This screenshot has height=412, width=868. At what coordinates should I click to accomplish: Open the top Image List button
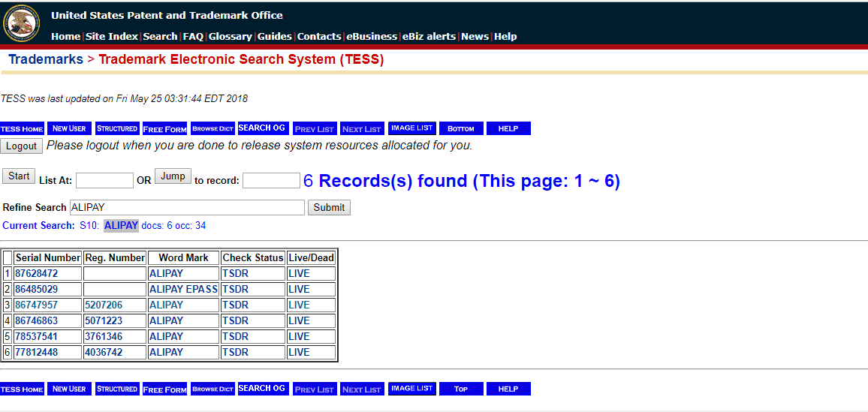[x=411, y=128]
